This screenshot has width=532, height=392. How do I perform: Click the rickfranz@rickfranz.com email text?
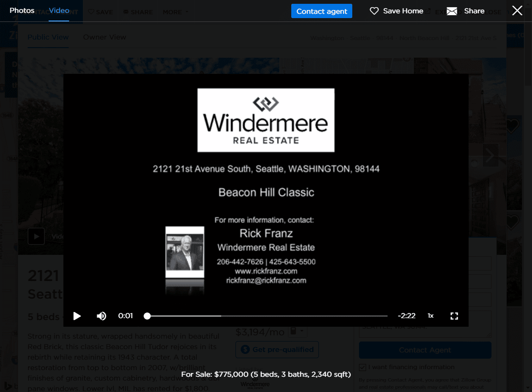tap(266, 281)
